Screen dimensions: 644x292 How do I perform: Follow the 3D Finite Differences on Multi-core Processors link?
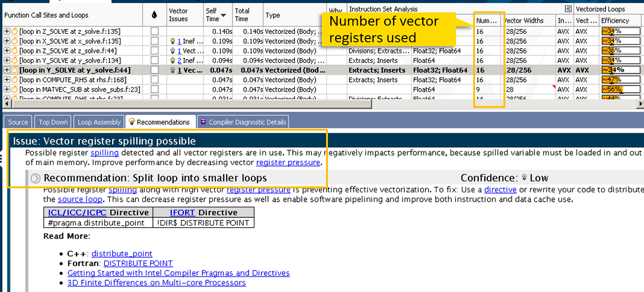(x=156, y=283)
